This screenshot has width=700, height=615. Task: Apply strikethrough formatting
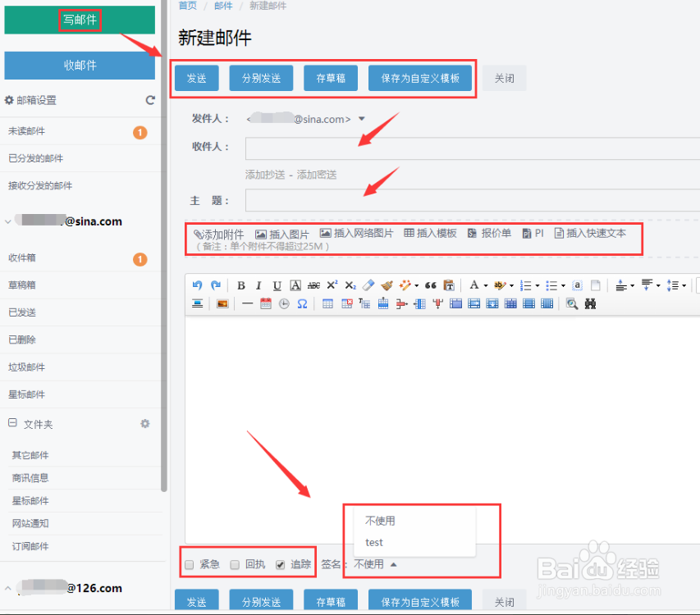click(x=313, y=285)
